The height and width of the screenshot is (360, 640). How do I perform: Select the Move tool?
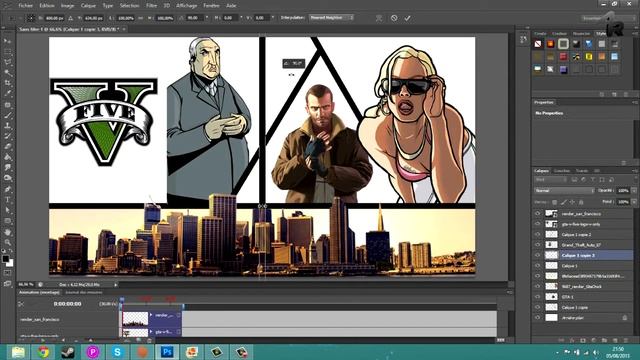point(7,41)
